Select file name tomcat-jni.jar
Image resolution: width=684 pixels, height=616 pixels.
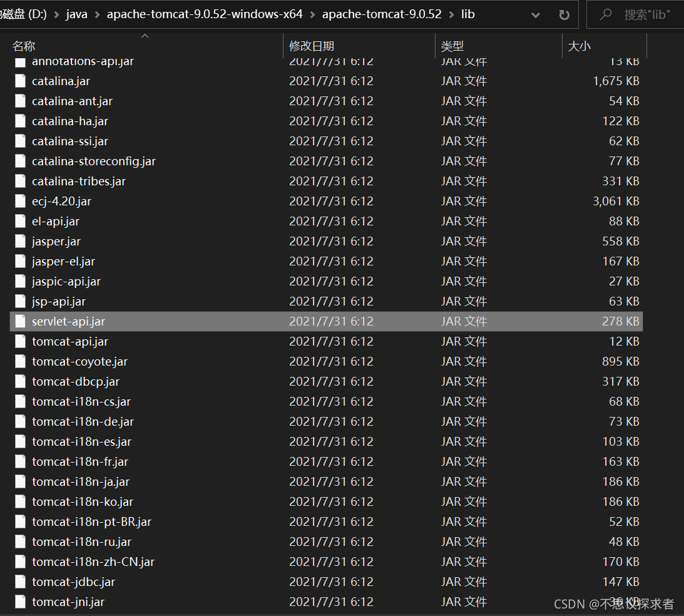click(x=68, y=602)
